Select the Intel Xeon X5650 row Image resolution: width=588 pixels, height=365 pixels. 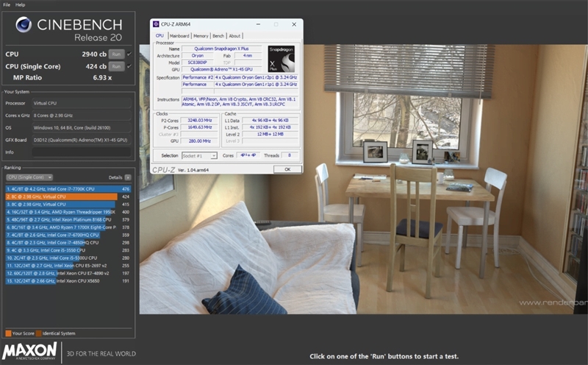tap(68, 281)
